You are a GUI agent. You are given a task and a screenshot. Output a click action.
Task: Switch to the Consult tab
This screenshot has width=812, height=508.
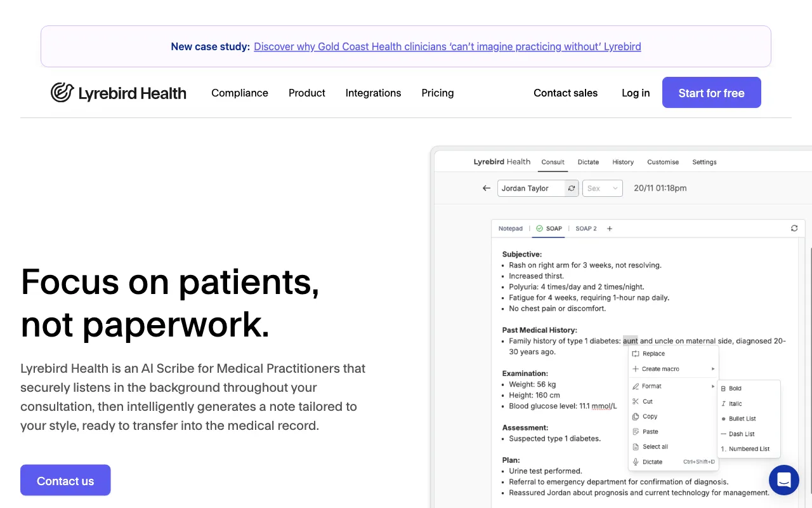[x=553, y=162]
